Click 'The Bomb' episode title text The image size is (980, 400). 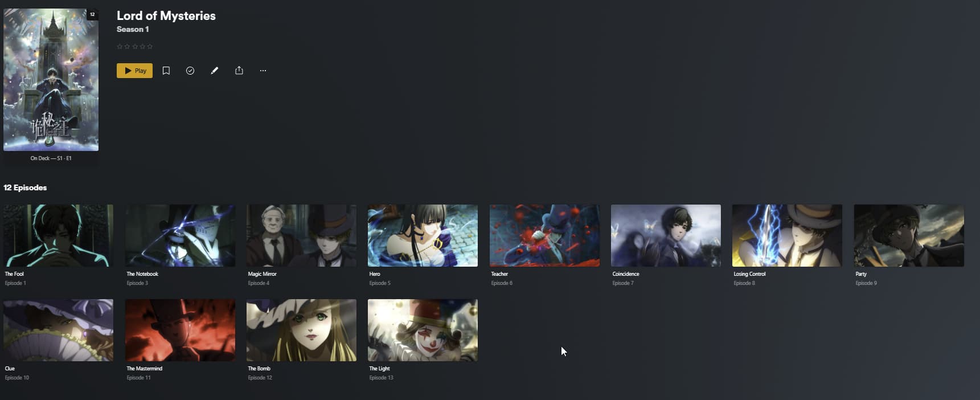click(x=259, y=369)
